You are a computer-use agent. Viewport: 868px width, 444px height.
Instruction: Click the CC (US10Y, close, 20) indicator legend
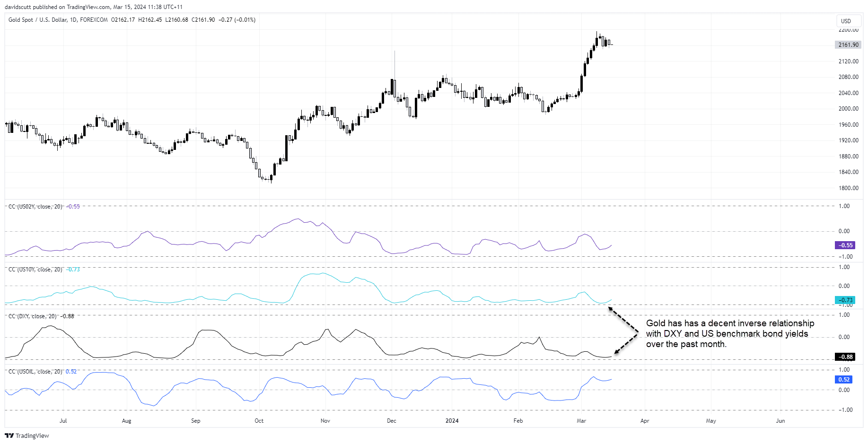[x=35, y=270]
